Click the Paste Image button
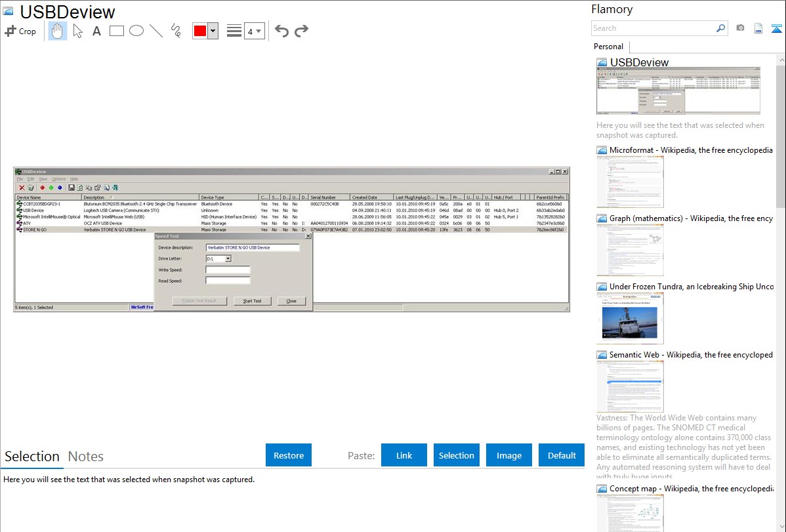 [x=508, y=455]
